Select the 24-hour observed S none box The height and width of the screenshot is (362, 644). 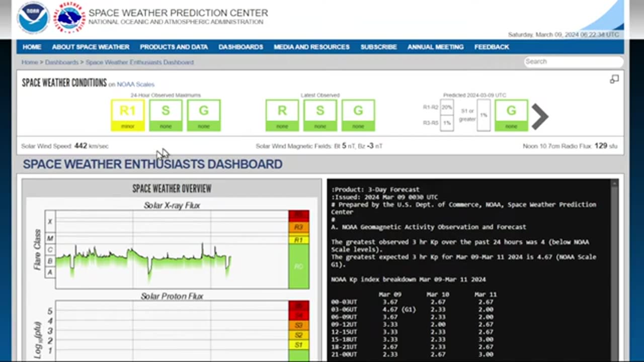coord(166,116)
